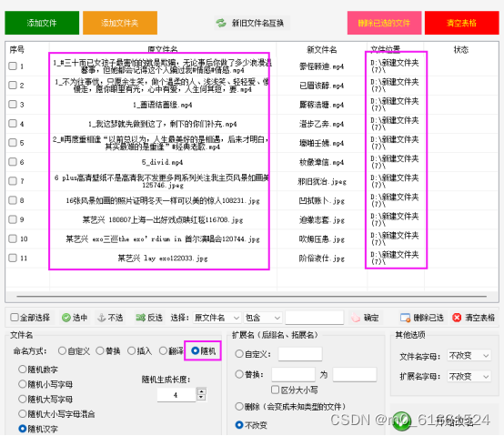Screen dimensions: 504x436
Task: Click the random length stepper arrows
Action: tap(201, 394)
